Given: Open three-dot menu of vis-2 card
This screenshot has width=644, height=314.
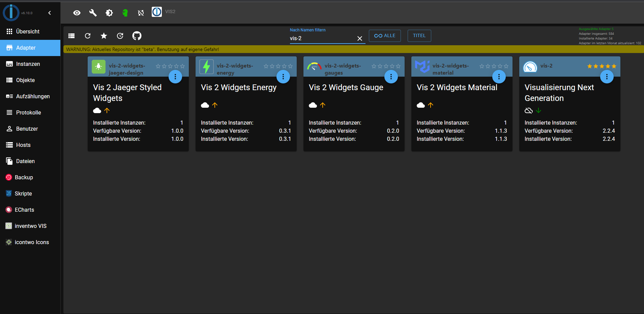Looking at the screenshot, I should 607,77.
